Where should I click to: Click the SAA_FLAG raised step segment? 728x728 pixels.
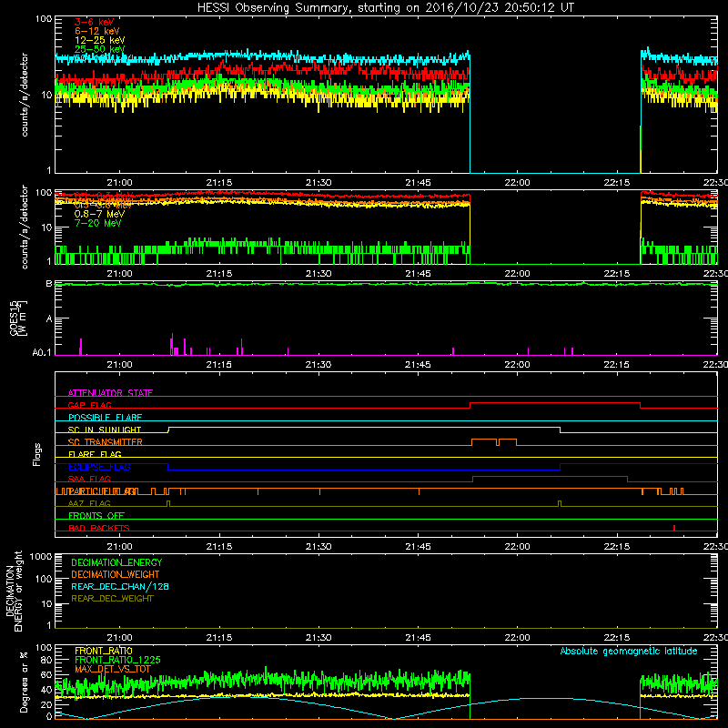[x=551, y=476]
